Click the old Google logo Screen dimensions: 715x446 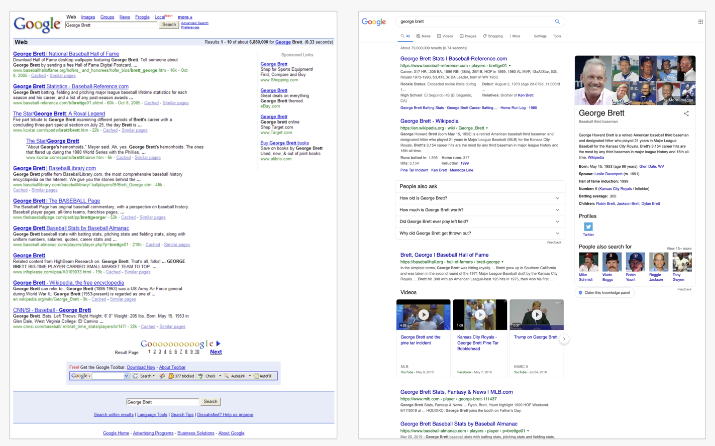click(37, 24)
